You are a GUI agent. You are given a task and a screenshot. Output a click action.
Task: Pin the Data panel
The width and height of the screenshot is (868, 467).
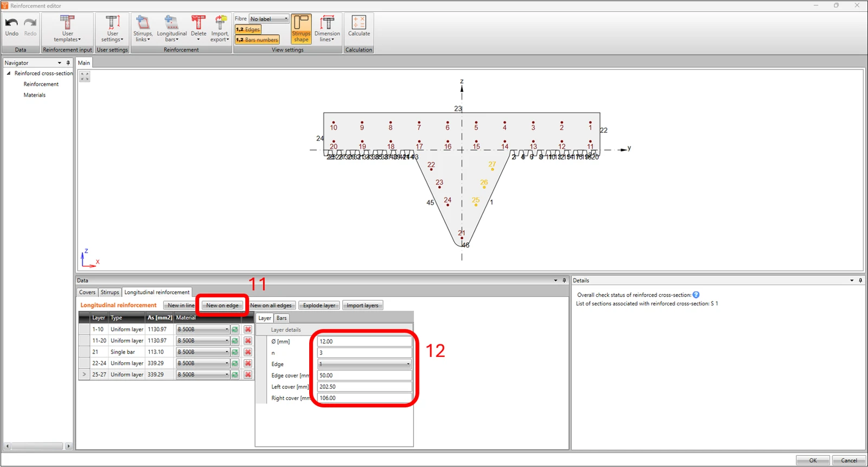564,280
